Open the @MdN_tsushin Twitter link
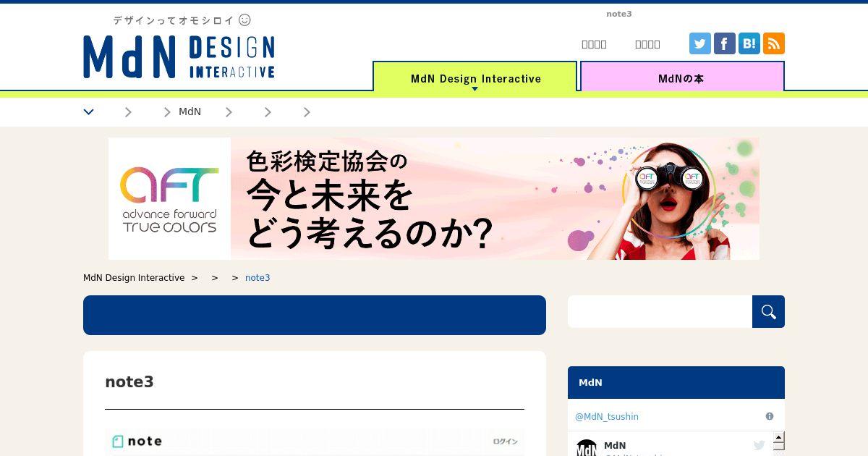 pyautogui.click(x=607, y=416)
